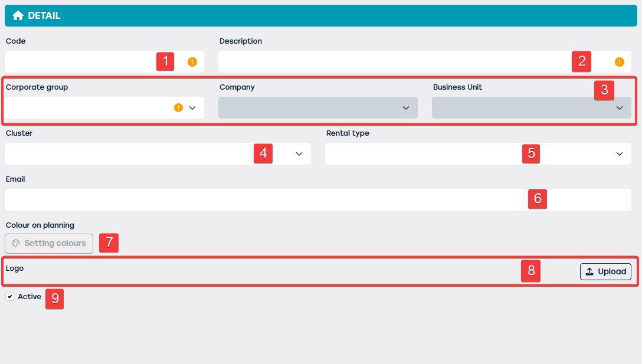642x364 pixels.
Task: Click the Active label text
Action: (x=30, y=296)
